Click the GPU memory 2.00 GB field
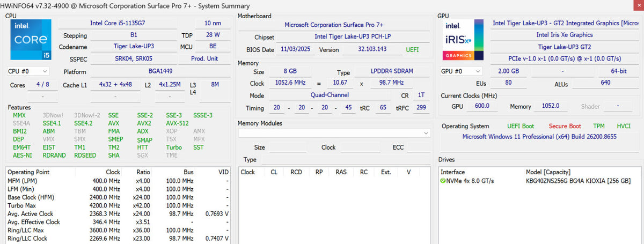The image size is (644, 244). (508, 71)
